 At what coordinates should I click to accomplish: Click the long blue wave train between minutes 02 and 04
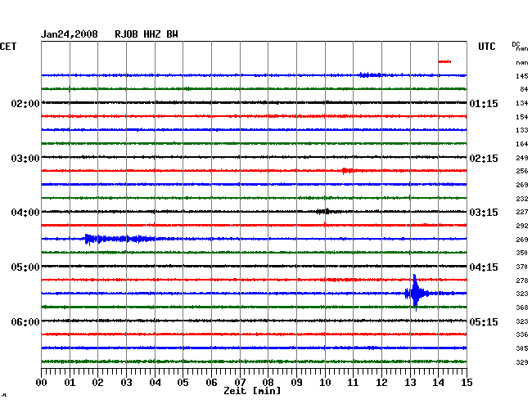(119, 240)
